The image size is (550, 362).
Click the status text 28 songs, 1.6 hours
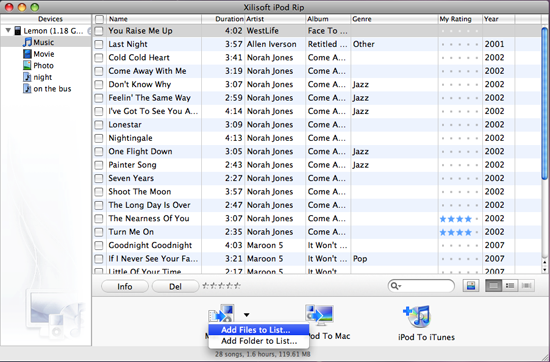[263, 354]
